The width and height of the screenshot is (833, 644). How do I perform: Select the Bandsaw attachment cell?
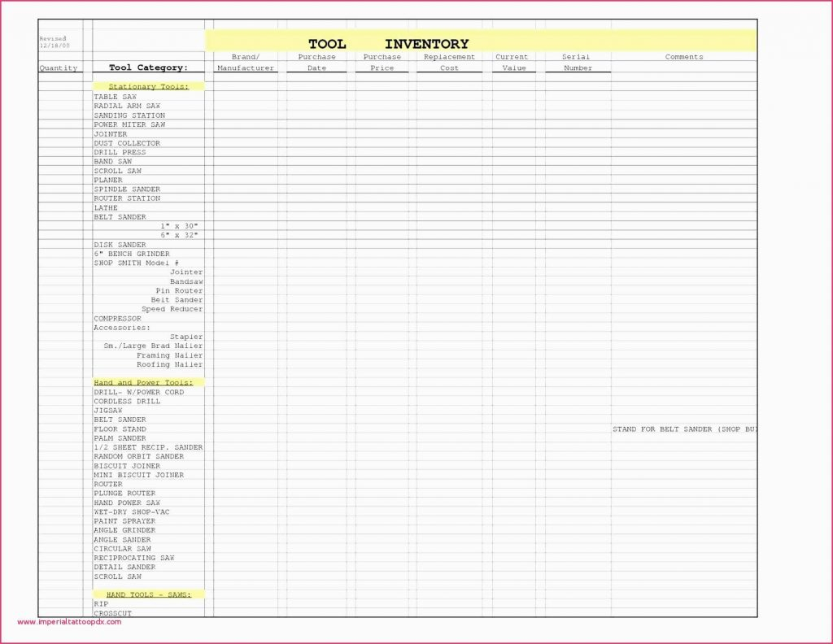(x=186, y=281)
